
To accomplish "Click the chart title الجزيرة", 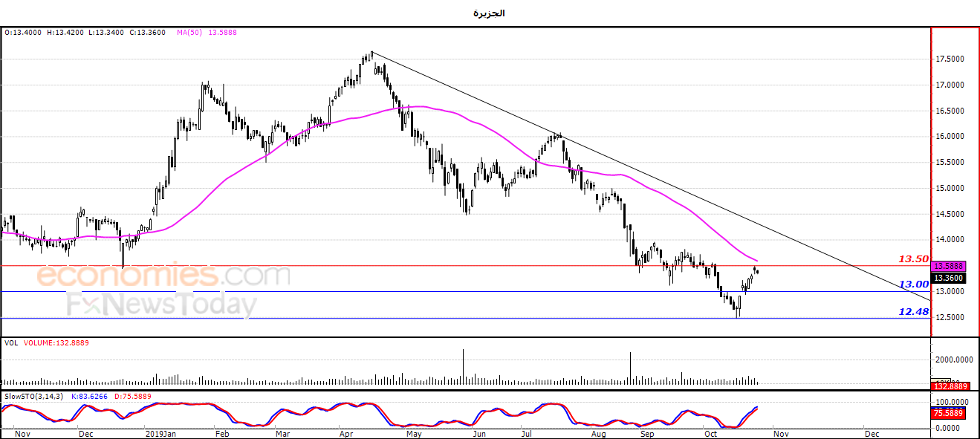I will tap(490, 13).
